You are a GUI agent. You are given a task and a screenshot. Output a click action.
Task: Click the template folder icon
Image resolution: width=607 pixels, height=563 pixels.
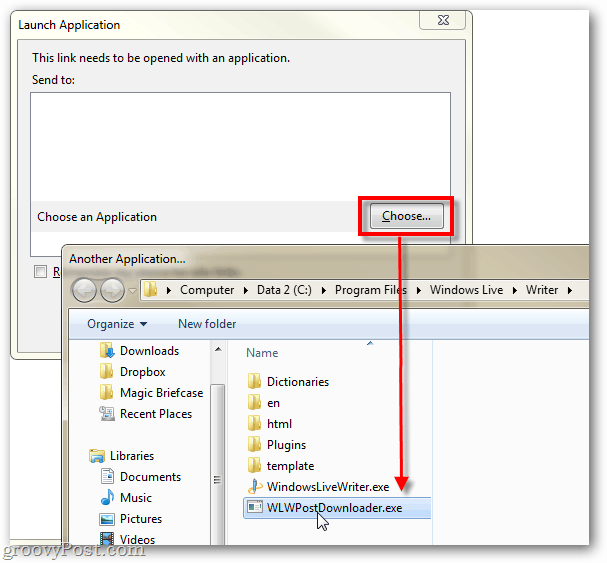coord(254,465)
